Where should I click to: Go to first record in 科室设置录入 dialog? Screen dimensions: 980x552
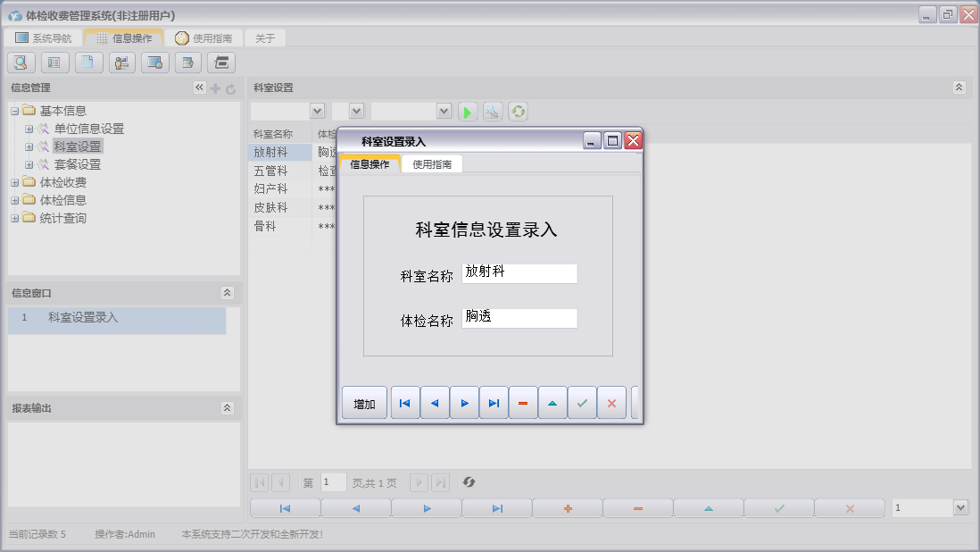[405, 404]
